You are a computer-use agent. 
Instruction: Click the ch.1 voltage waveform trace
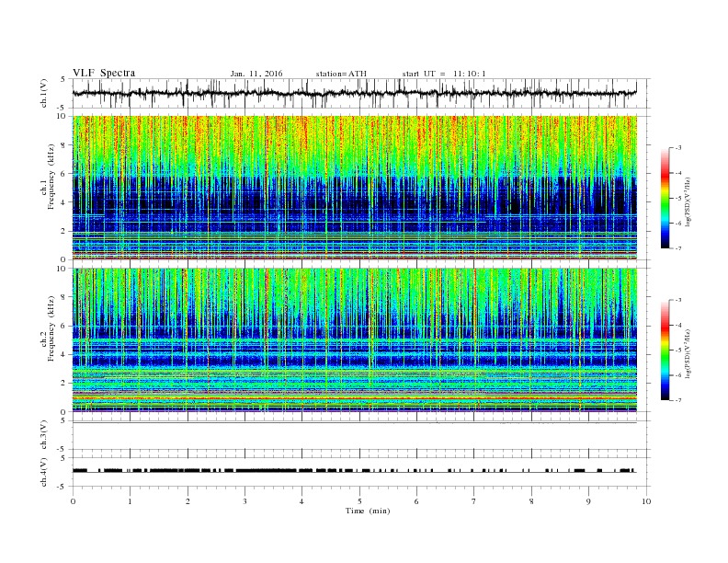click(x=355, y=93)
